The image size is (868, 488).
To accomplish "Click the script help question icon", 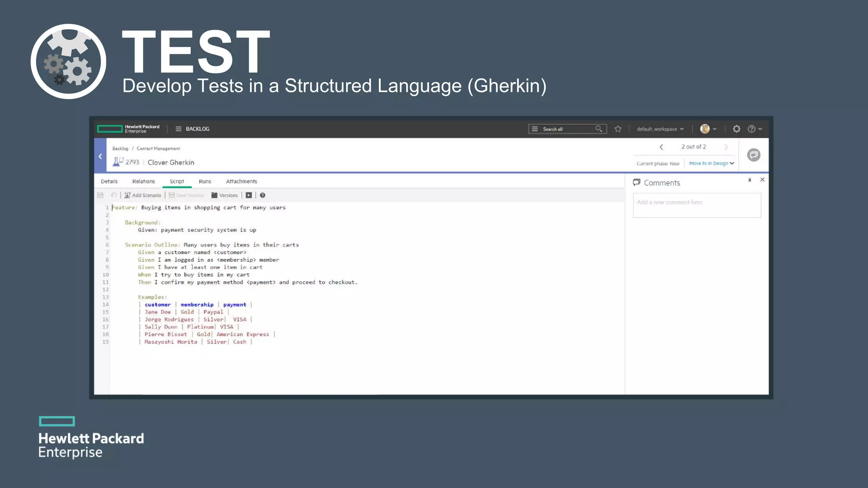I will (262, 195).
